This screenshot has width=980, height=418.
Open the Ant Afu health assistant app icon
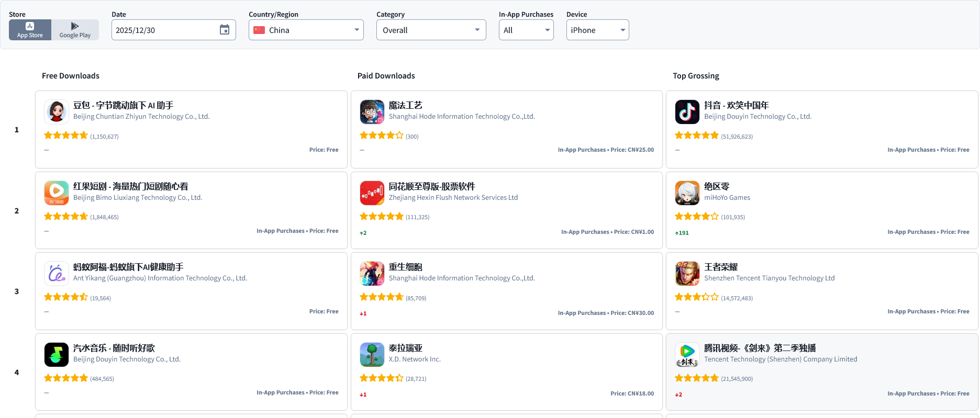57,274
